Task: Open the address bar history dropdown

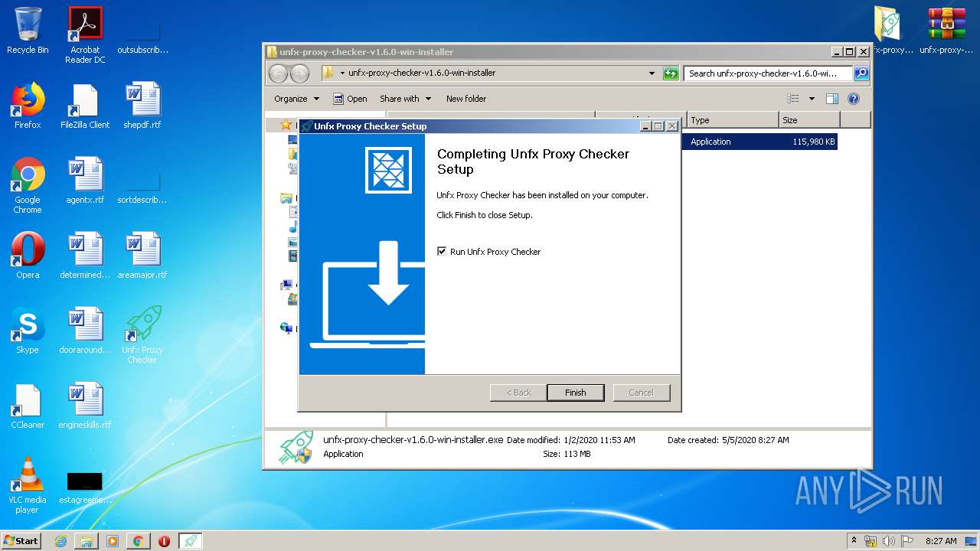Action: point(652,73)
